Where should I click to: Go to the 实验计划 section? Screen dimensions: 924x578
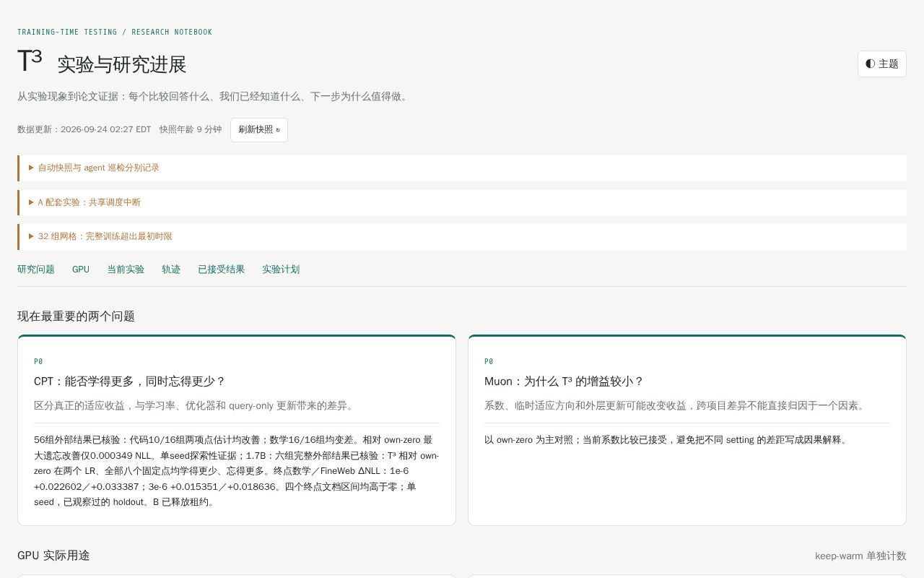281,269
